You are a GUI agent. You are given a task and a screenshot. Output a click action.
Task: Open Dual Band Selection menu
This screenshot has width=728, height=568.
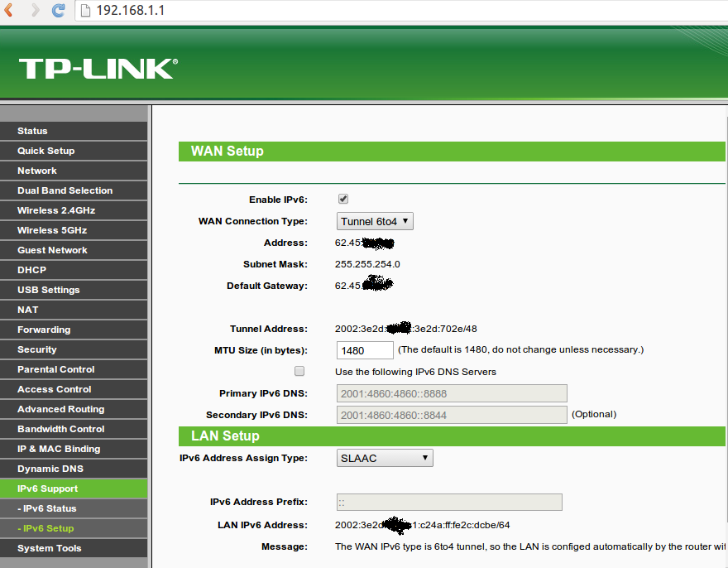pyautogui.click(x=74, y=190)
